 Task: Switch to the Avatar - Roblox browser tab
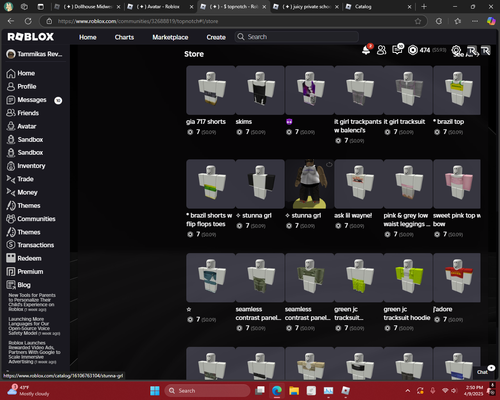click(x=160, y=7)
